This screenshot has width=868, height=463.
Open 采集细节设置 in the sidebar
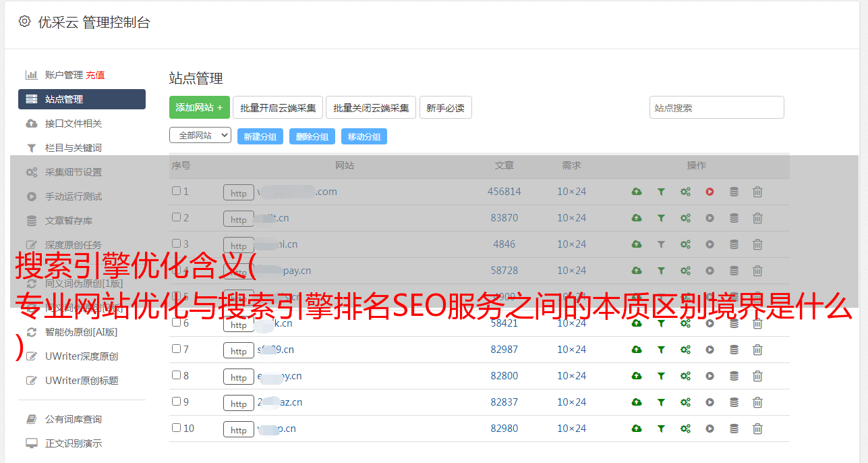coord(74,172)
